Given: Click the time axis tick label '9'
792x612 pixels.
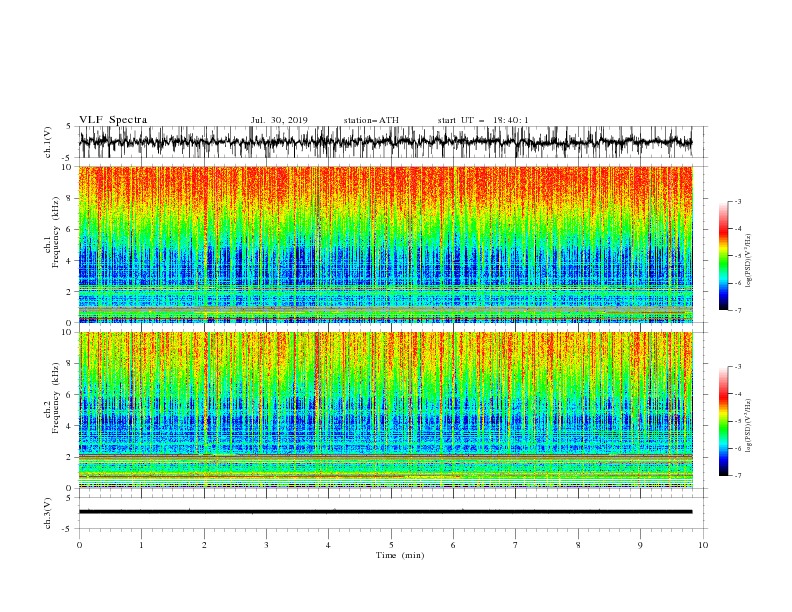Looking at the screenshot, I should click(x=640, y=545).
